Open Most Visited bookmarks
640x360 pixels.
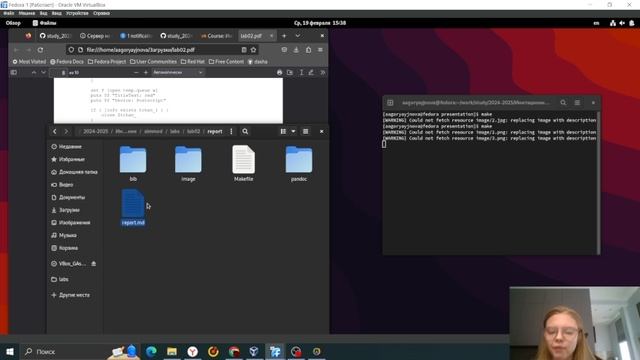(29, 62)
